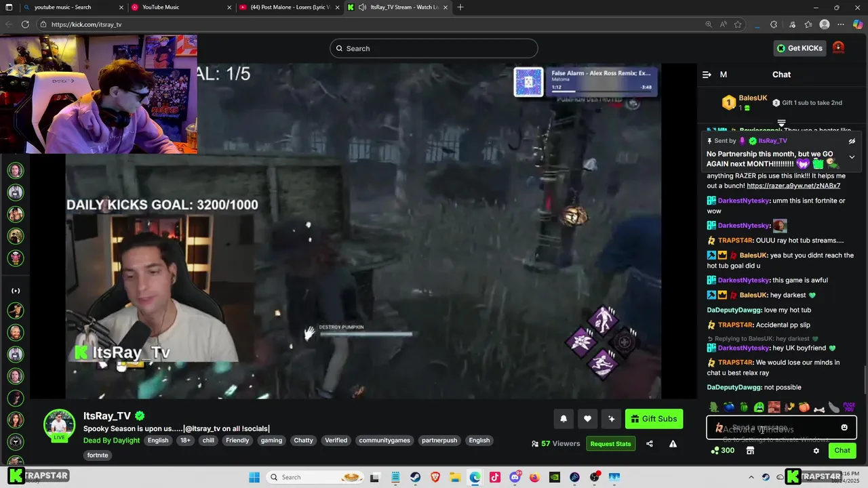Open the browser extensions icon
Viewport: 868px width, 488px height.
pos(774,24)
